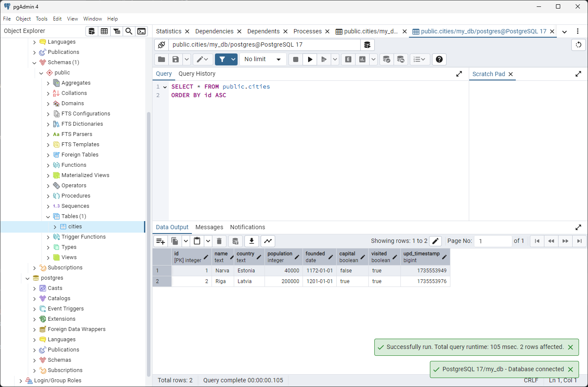588x387 pixels.
Task: Open the File menu
Action: pos(7,19)
